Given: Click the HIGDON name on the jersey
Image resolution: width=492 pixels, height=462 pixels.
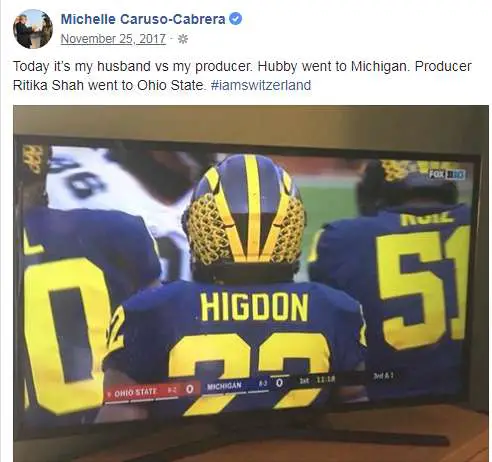Looking at the screenshot, I should 254,307.
